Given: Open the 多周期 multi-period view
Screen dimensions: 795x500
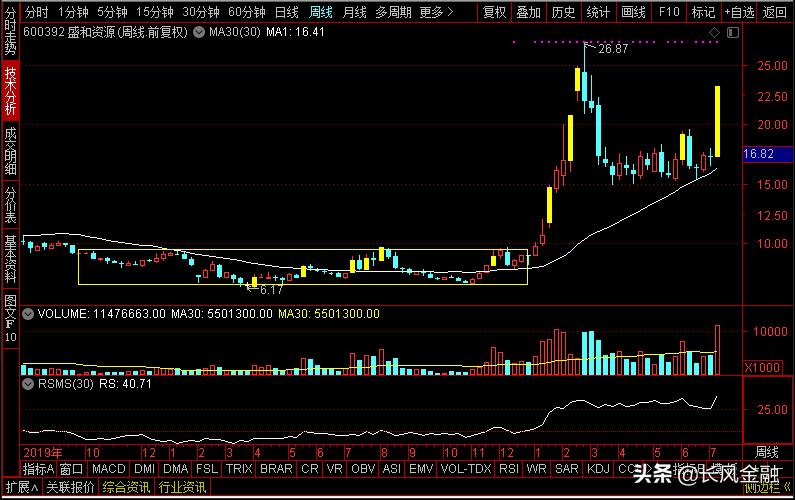Looking at the screenshot, I should click(393, 12).
